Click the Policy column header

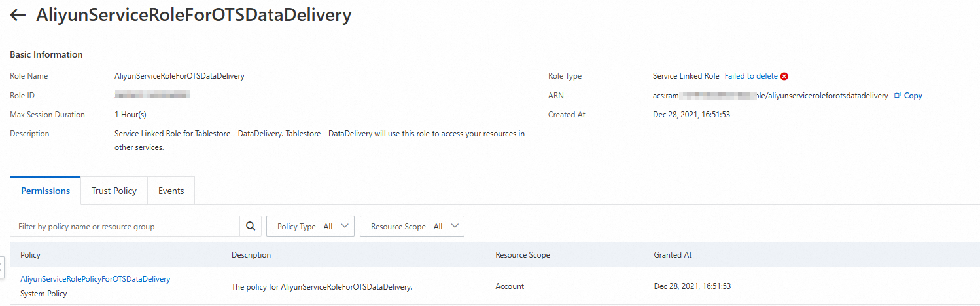point(30,254)
